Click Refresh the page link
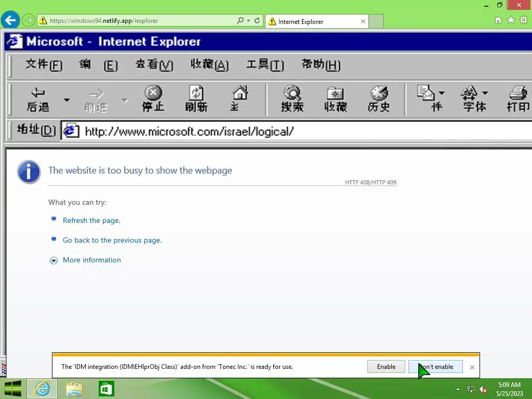The image size is (532, 399). coord(91,220)
